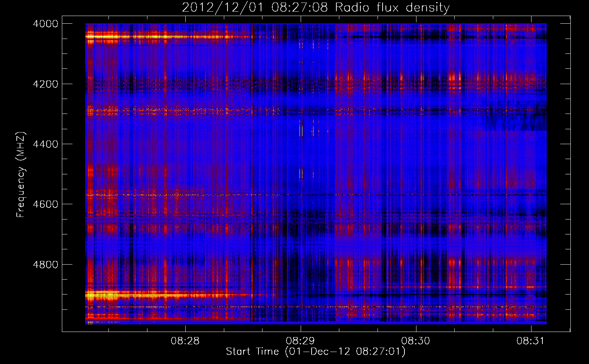This screenshot has height=364, width=589.
Task: Click the 4000 frequency tick label
Action: [x=45, y=24]
